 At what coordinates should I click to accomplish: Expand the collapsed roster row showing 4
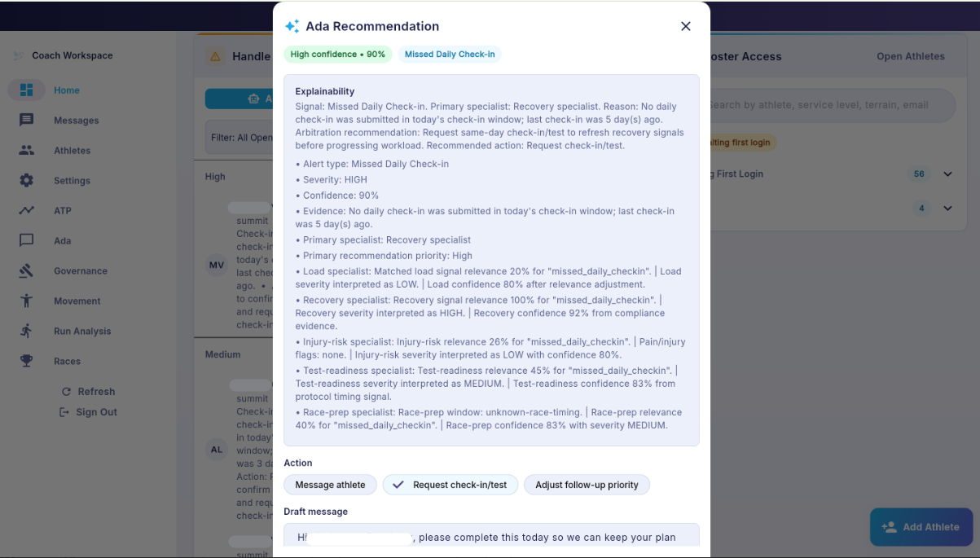coord(947,208)
